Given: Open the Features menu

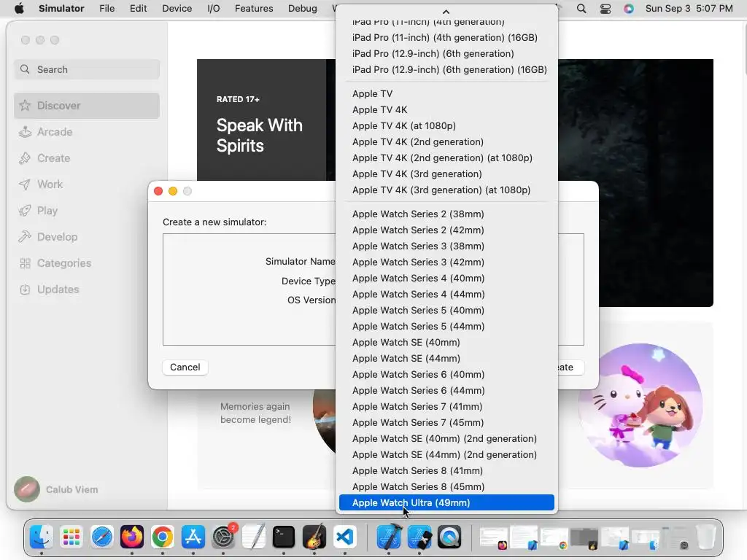Looking at the screenshot, I should pos(254,9).
